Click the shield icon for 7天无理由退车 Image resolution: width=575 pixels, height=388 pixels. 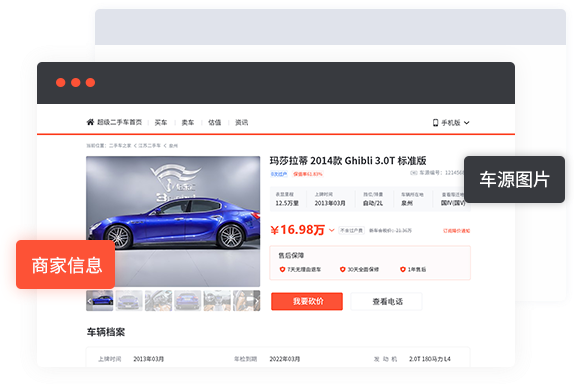[282, 269]
